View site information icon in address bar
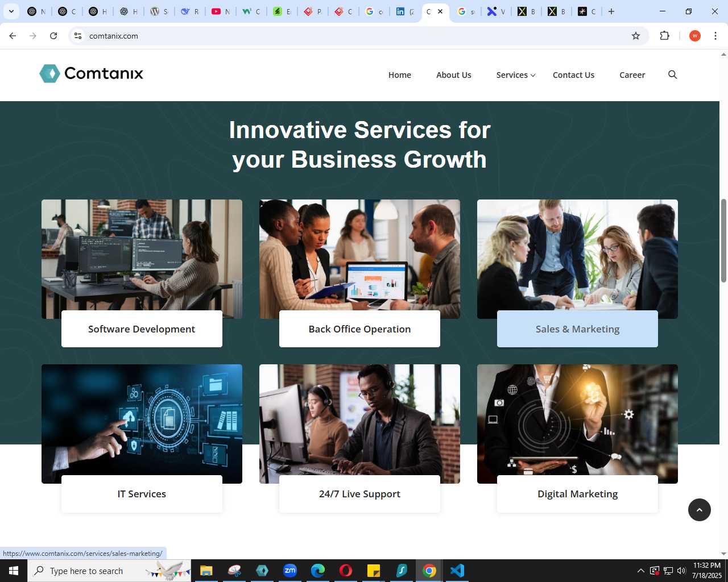This screenshot has height=582, width=728. coord(78,36)
